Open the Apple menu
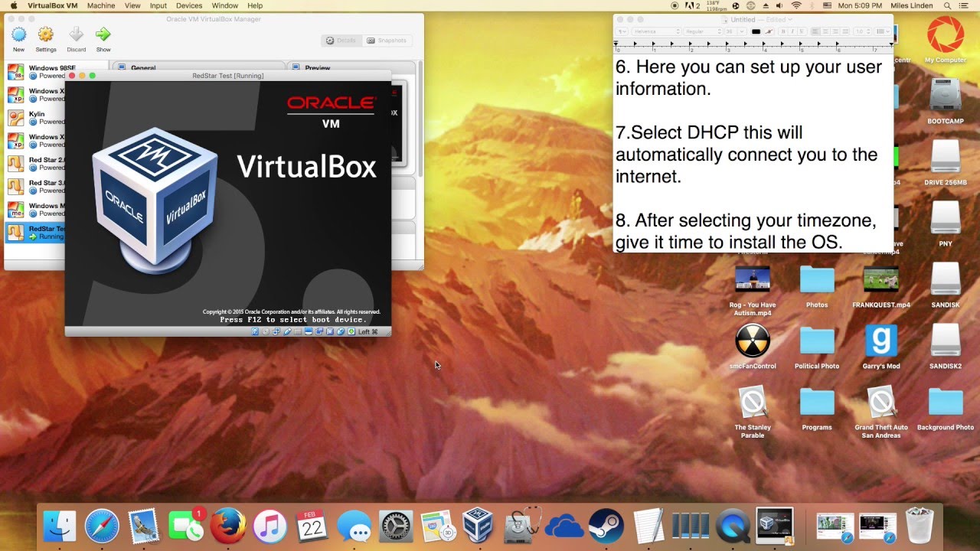Viewport: 980px width, 551px height. coord(13,5)
